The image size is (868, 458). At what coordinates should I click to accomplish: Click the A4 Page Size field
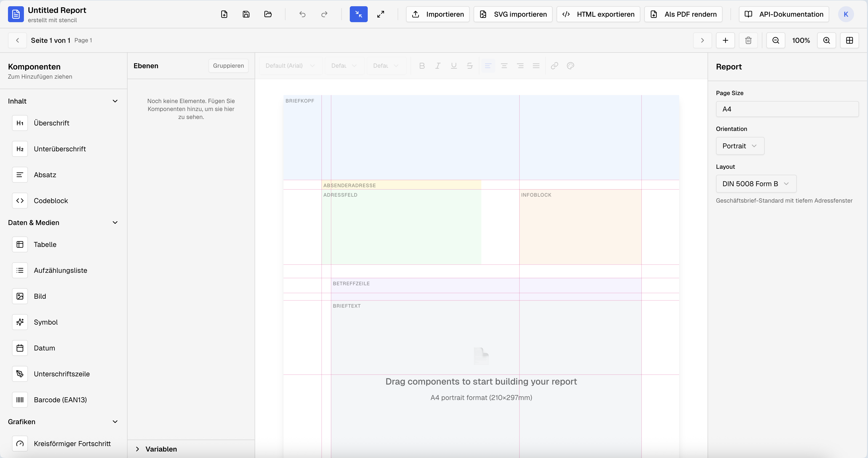click(x=787, y=109)
